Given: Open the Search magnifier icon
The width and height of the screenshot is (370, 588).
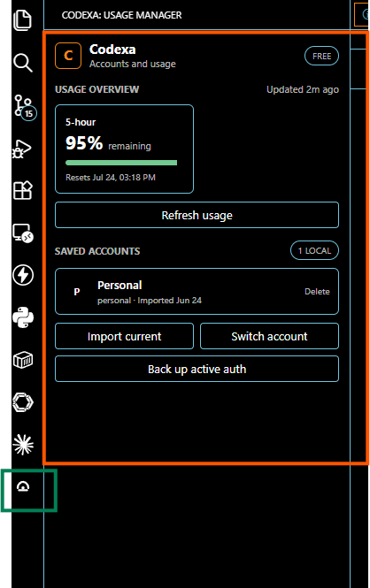Looking at the screenshot, I should (x=23, y=63).
